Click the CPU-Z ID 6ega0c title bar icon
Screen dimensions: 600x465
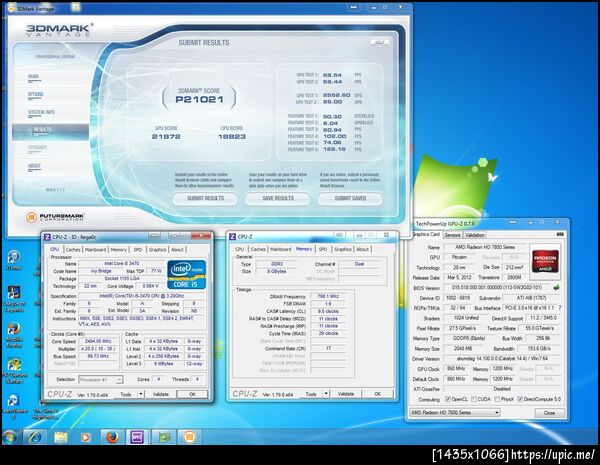[48, 237]
